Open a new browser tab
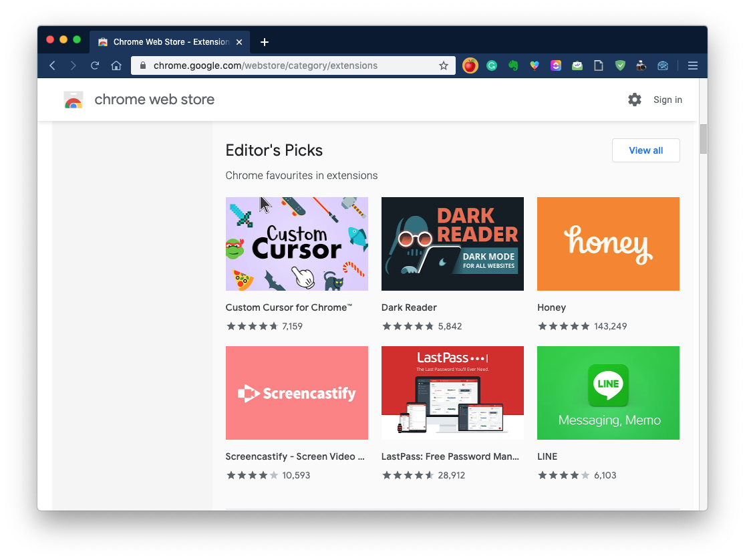 [x=265, y=42]
